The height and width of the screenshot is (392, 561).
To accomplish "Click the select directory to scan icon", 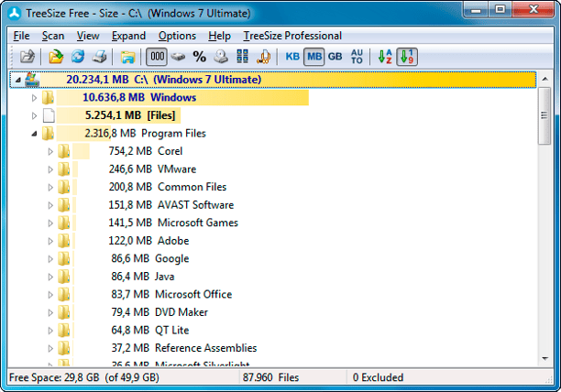I will [56, 57].
